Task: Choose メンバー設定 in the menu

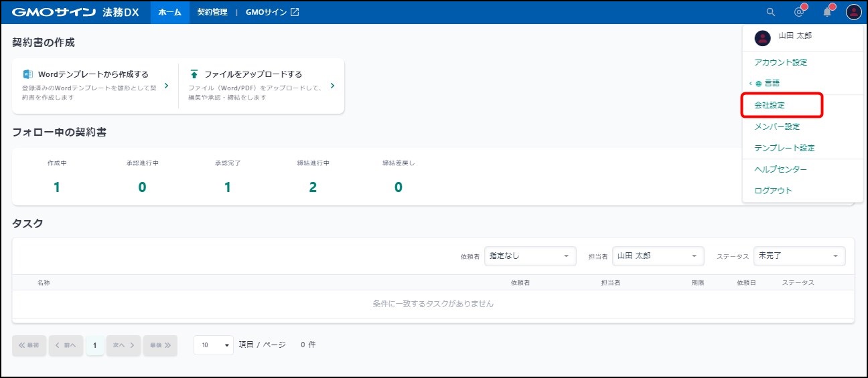Action: [777, 126]
